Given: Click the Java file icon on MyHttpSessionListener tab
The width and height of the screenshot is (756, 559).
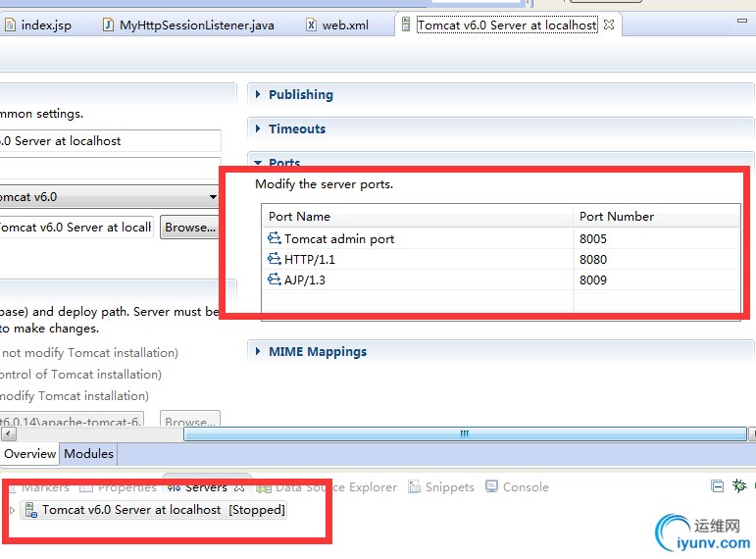Looking at the screenshot, I should tap(109, 25).
